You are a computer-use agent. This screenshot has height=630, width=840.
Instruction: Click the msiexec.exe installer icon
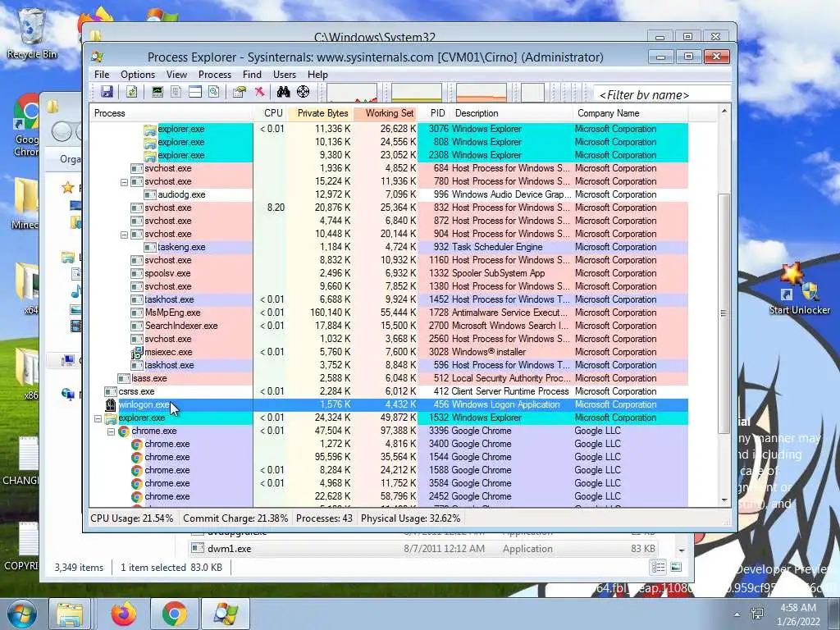137,352
